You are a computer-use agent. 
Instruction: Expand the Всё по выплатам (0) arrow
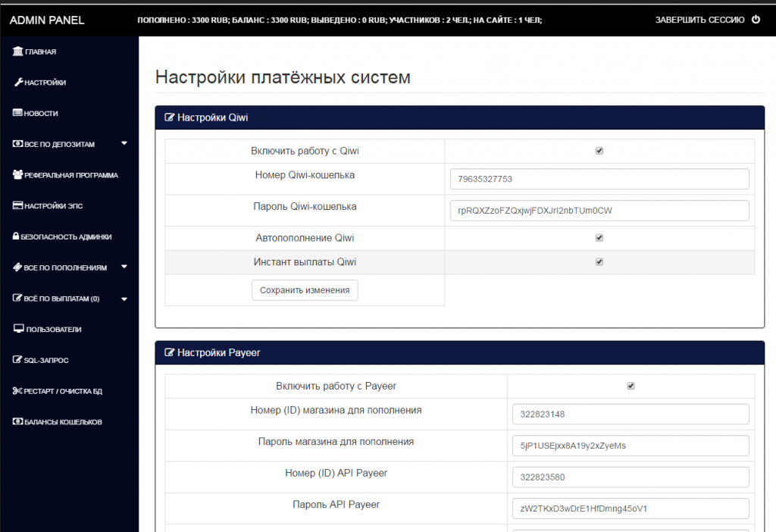tap(124, 299)
